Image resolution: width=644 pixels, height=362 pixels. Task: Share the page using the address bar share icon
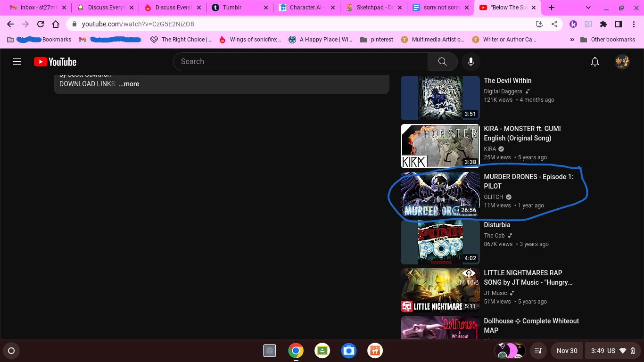(x=555, y=24)
